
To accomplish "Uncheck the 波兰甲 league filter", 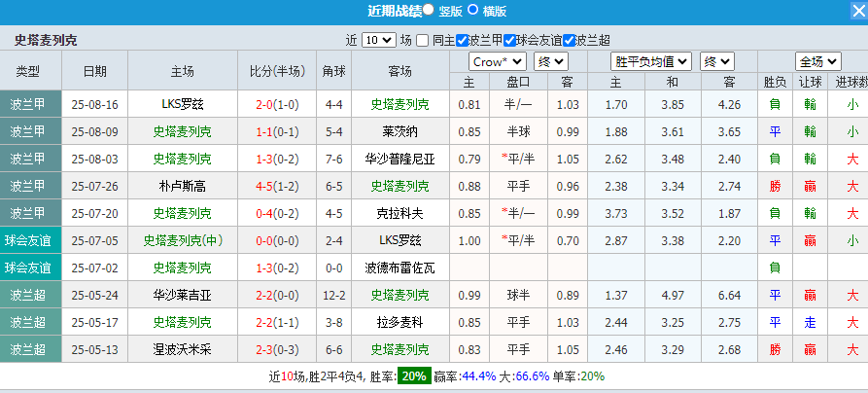I will coord(463,40).
